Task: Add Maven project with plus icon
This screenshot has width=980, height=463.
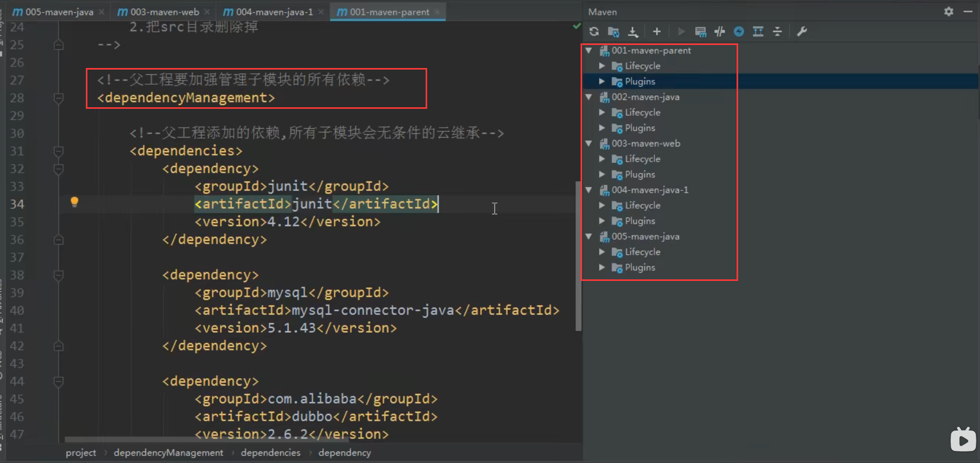Action: pyautogui.click(x=656, y=31)
